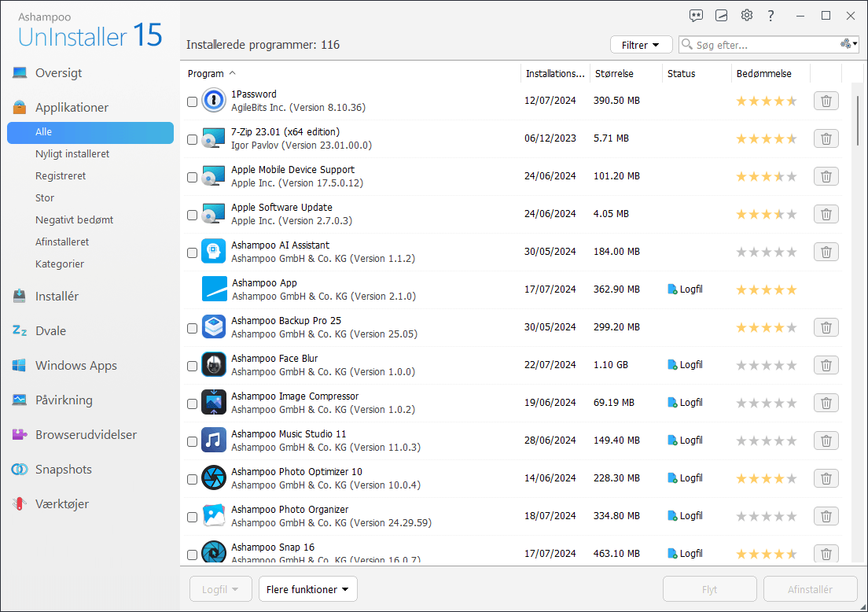The width and height of the screenshot is (868, 612).
Task: Click the 1Password application icon
Action: click(x=214, y=100)
